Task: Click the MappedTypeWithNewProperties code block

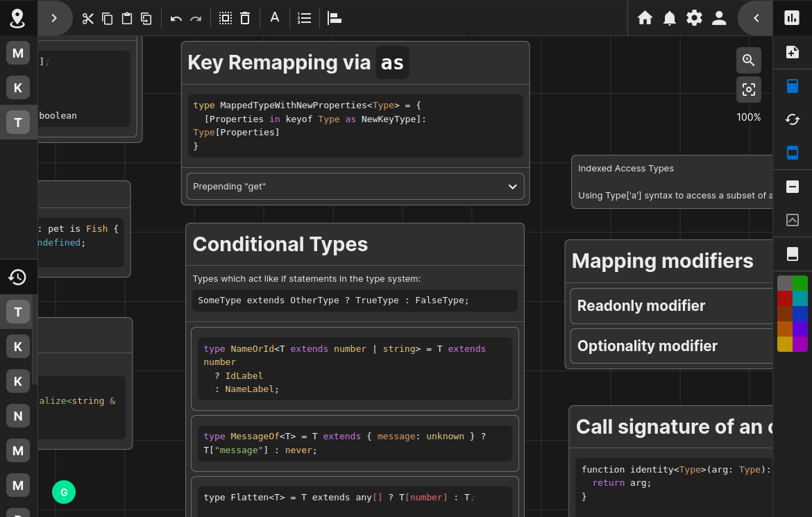Action: tap(355, 126)
